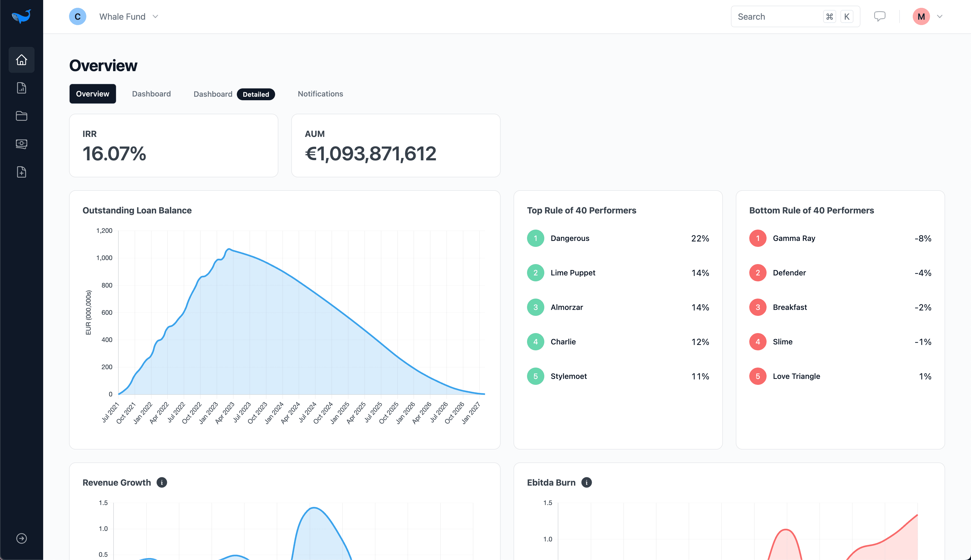Screen dimensions: 971x560
Task: Toggle the Ebitda Burn info tooltip
Action: pos(586,483)
